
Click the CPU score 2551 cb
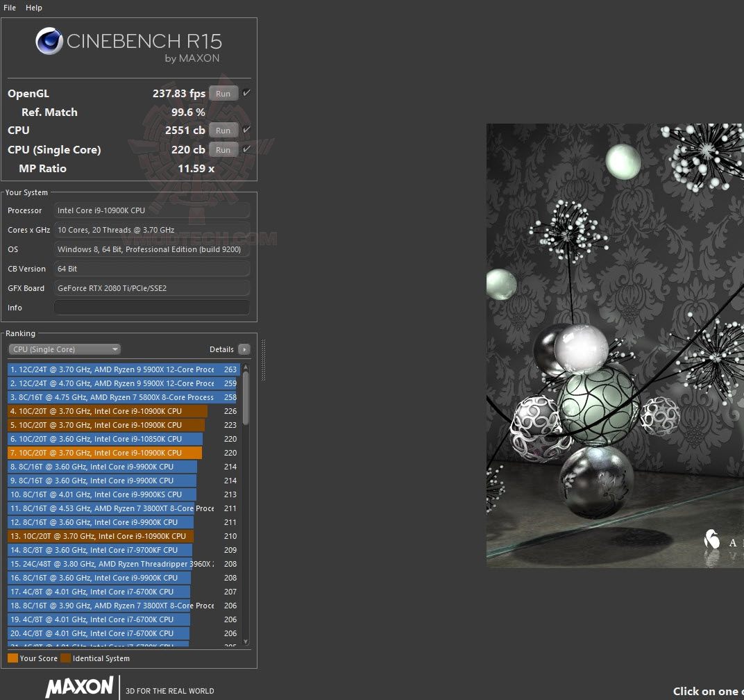[185, 130]
